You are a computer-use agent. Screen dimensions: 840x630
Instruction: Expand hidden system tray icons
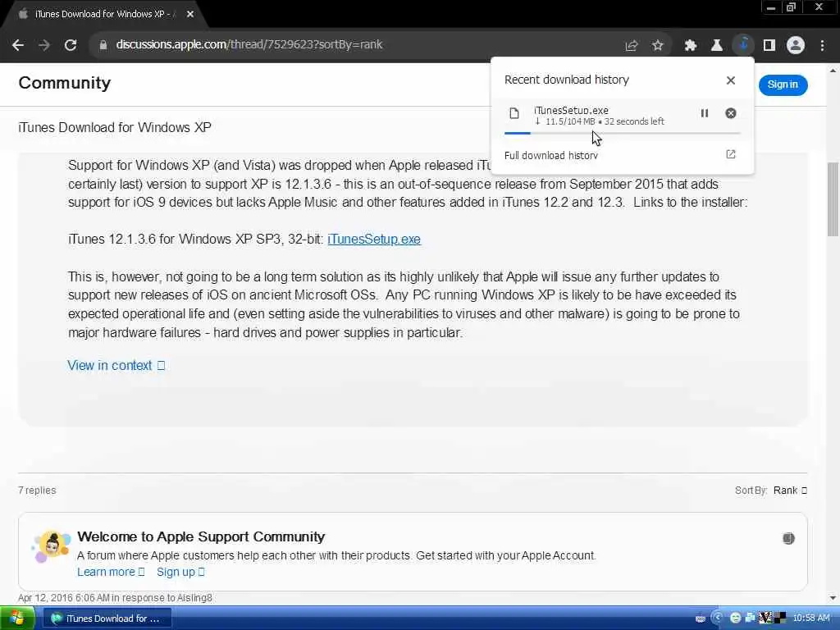click(718, 619)
